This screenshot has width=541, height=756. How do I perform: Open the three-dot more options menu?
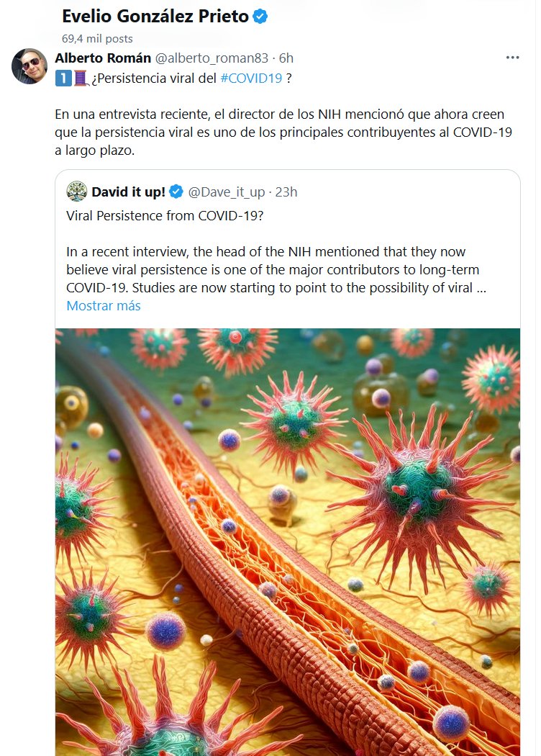[512, 58]
